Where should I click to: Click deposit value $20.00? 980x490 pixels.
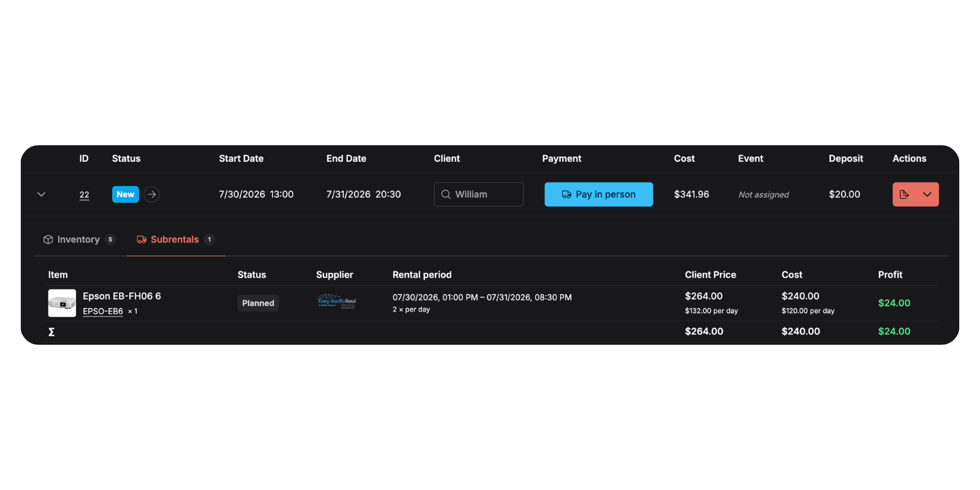pos(844,194)
